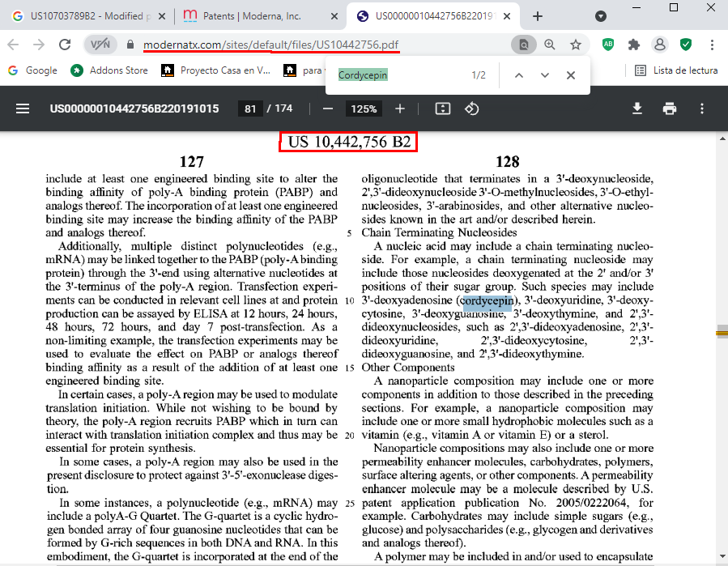Bookmark this page with star icon
The height and width of the screenshot is (566, 728).
[x=576, y=45]
